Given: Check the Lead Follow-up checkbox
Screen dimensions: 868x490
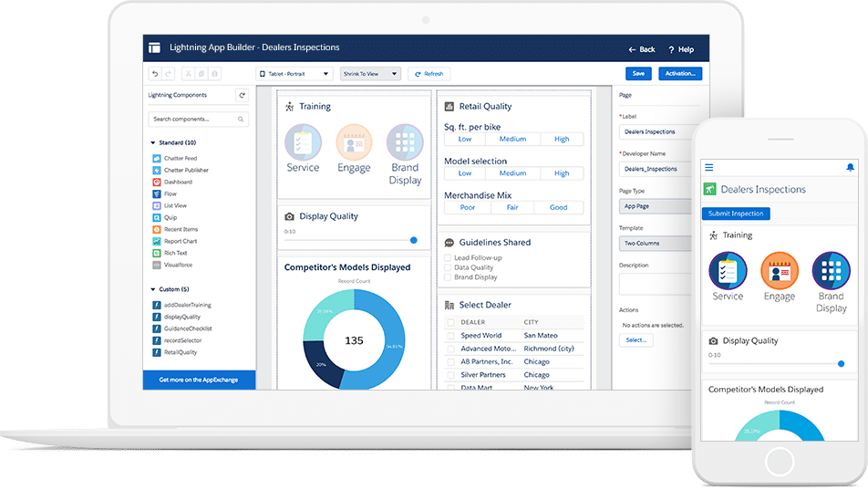Looking at the screenshot, I should pos(448,257).
